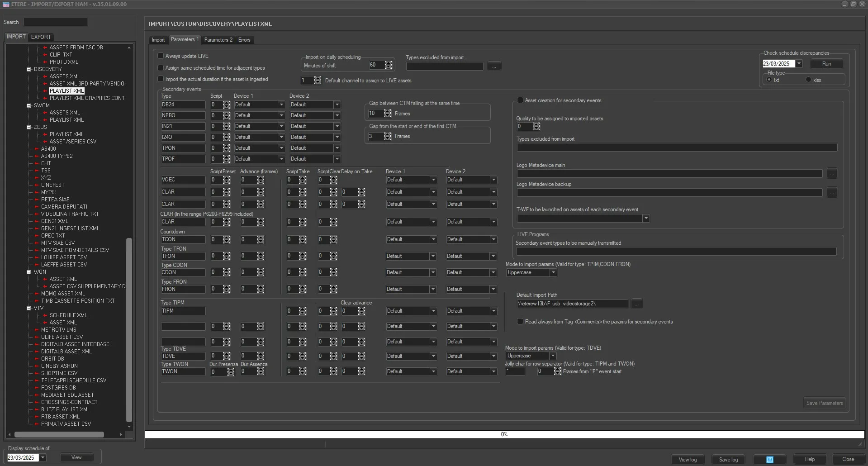Viewport: 868px width, 466px height.
Task: Switch to the EXPORT tab
Action: click(41, 37)
